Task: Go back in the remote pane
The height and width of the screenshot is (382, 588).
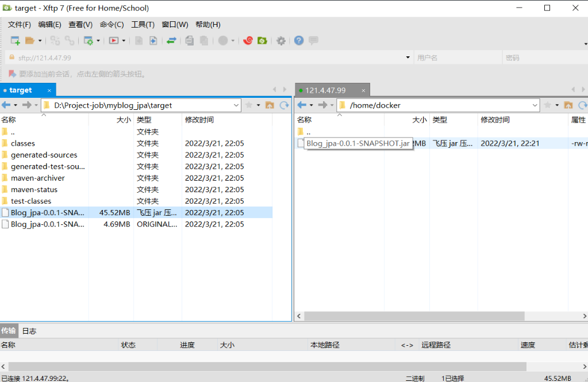Action: (302, 105)
